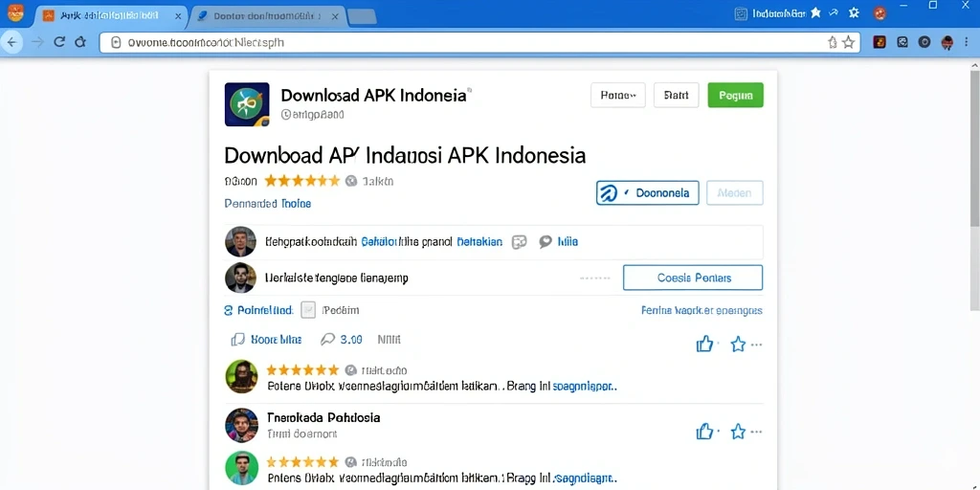This screenshot has width=980, height=490.
Task: Click the star icon in 'Boore blina' row
Action: pyautogui.click(x=738, y=344)
